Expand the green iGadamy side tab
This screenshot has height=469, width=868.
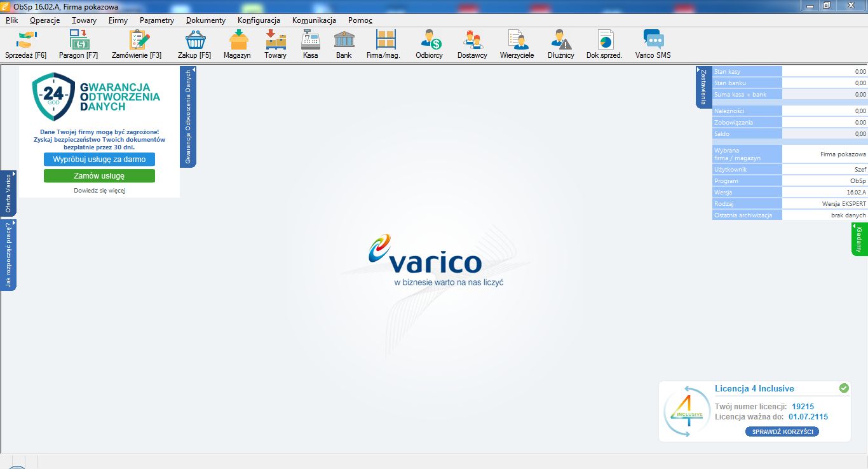859,239
